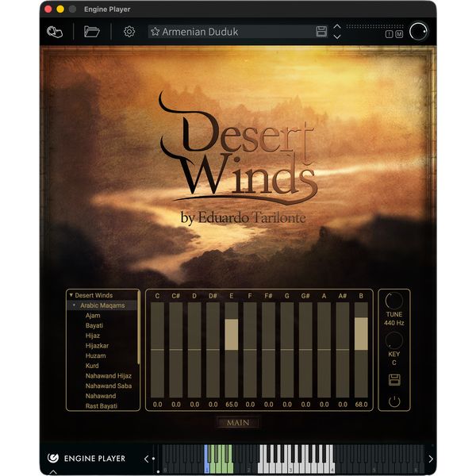Click the master volume knob
The image size is (476, 476).
(418, 31)
